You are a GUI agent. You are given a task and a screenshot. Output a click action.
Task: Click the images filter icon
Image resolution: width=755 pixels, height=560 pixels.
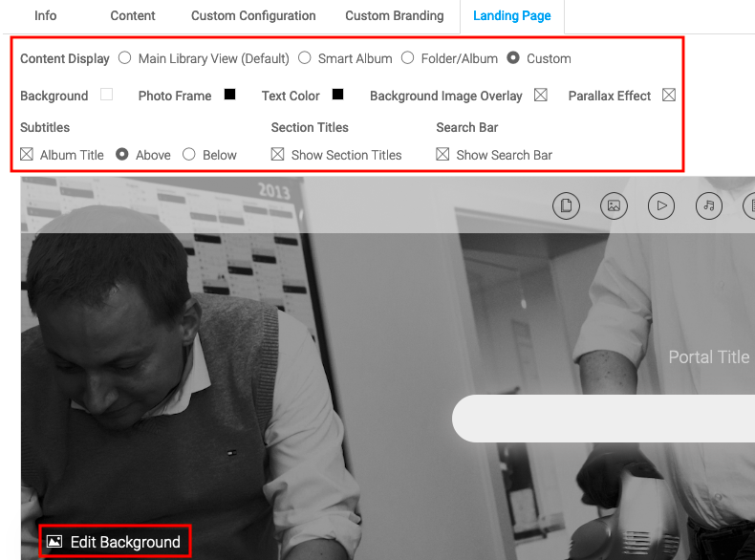[x=614, y=205]
